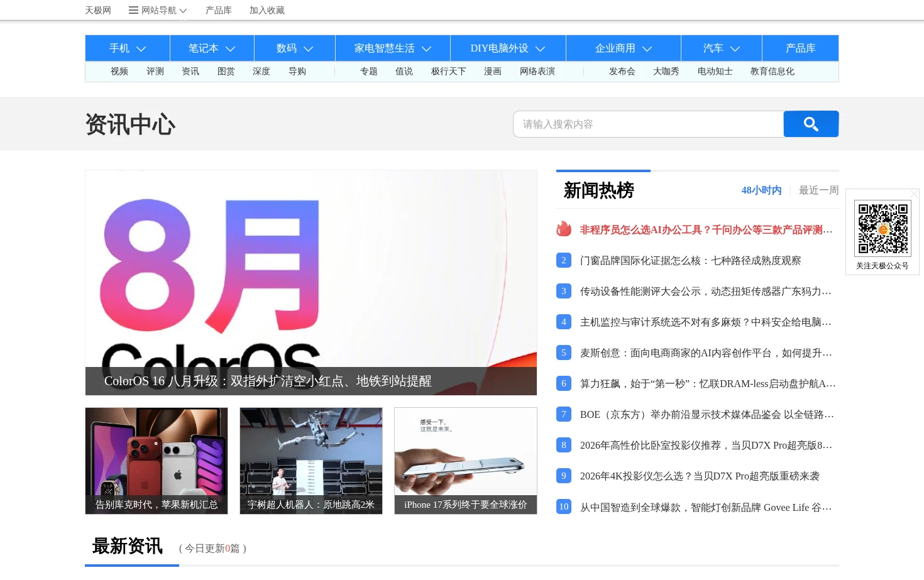Open the 网站导航 dropdown arrow

point(183,11)
